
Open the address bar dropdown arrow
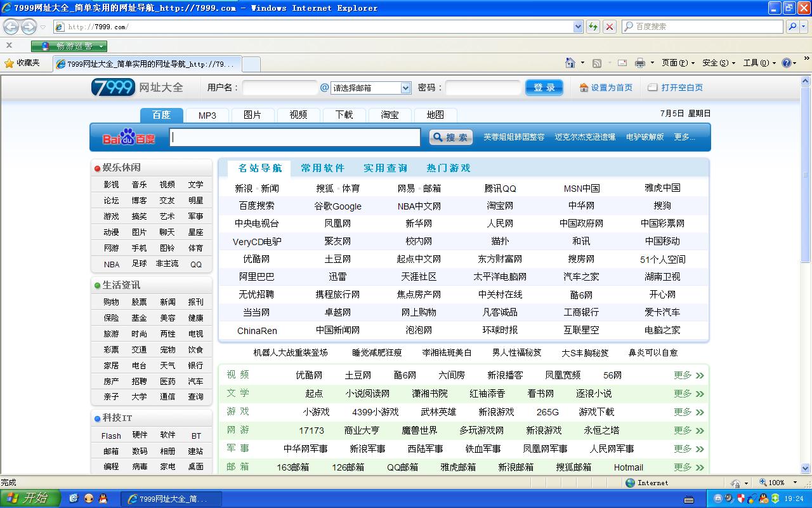(578, 27)
